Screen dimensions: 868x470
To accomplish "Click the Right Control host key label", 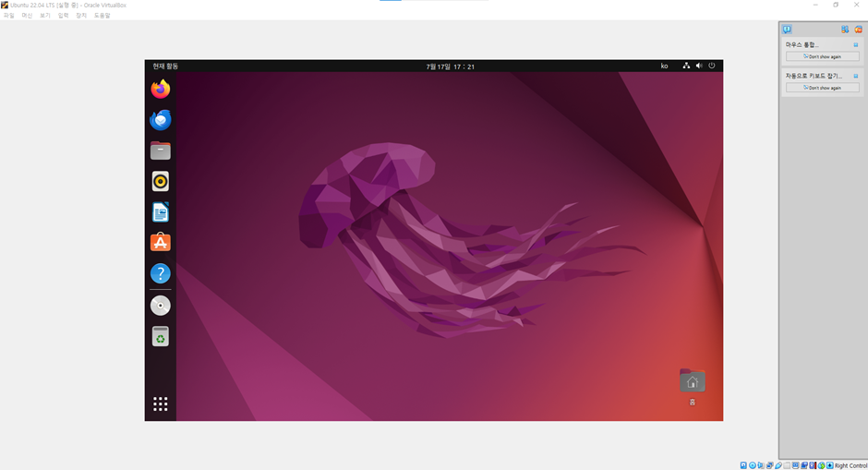I will pos(851,465).
